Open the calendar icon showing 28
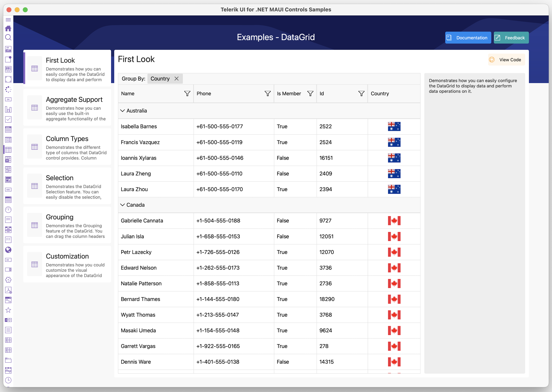 [8, 160]
